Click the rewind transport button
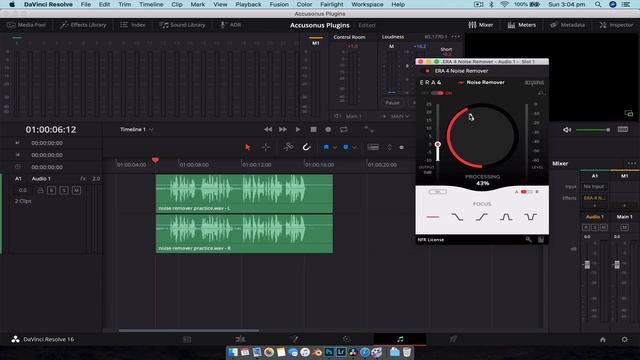This screenshot has height=360, width=640. pyautogui.click(x=268, y=129)
